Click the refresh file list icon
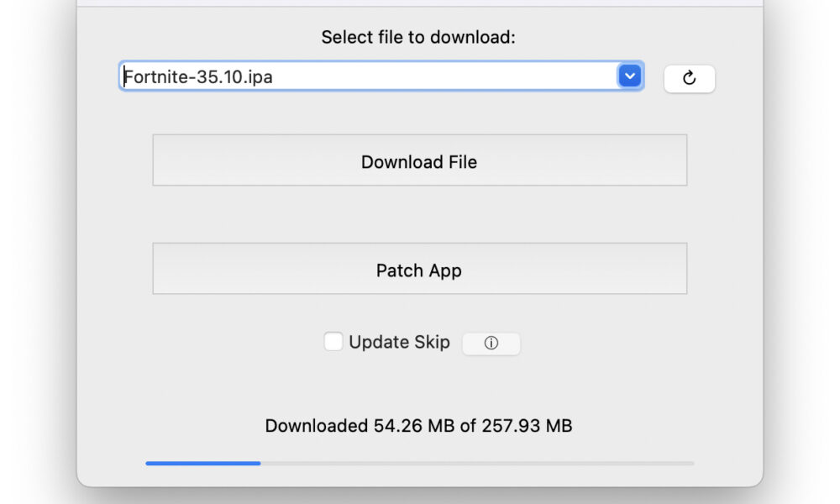The image size is (840, 504). coord(689,78)
